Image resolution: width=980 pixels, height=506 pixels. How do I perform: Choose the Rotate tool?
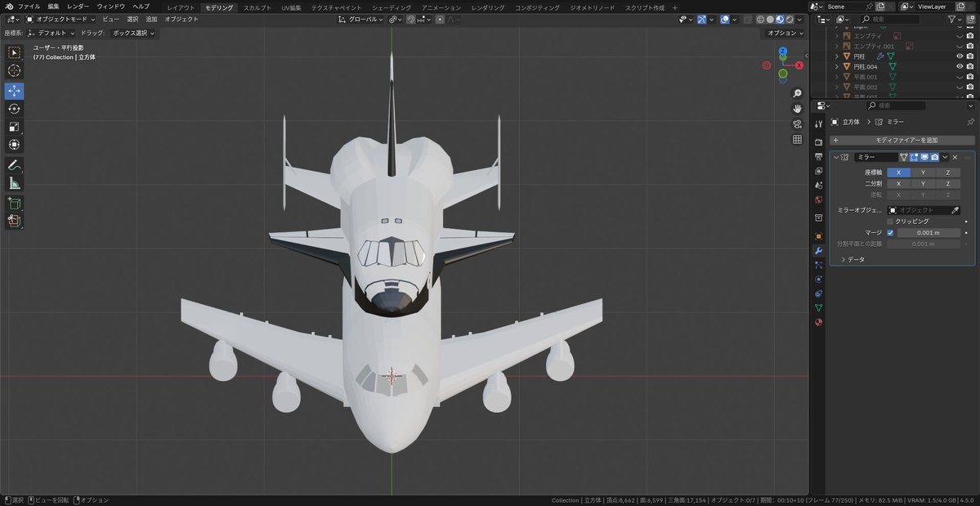[15, 110]
